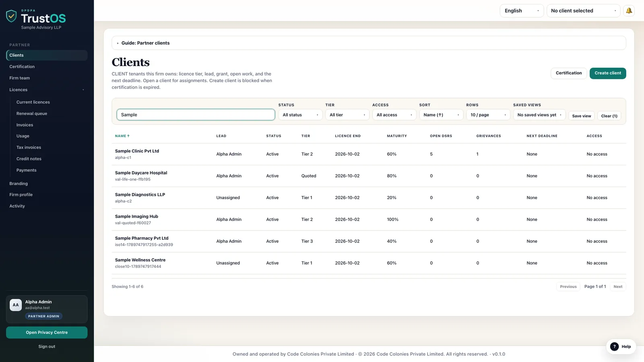644x362 pixels.
Task: Open the Sample Imaging Hub client row
Action: (369, 220)
